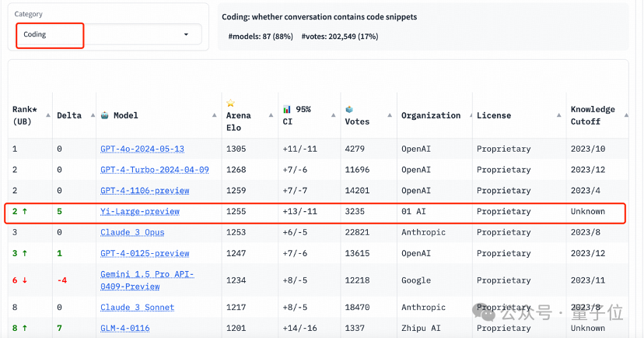The image size is (644, 338).
Task: Click the Organization column header
Action: tap(431, 115)
